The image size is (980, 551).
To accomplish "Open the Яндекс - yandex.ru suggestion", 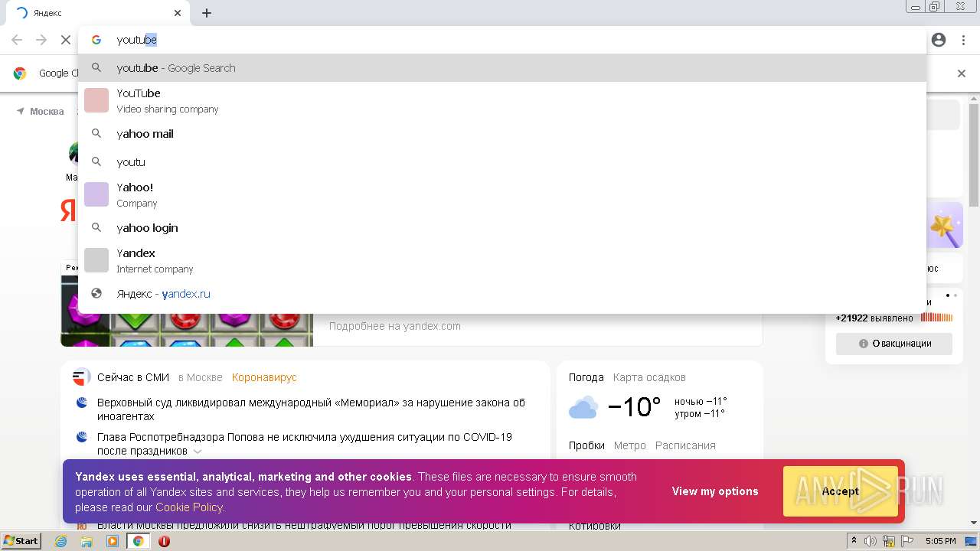I will 501,294.
